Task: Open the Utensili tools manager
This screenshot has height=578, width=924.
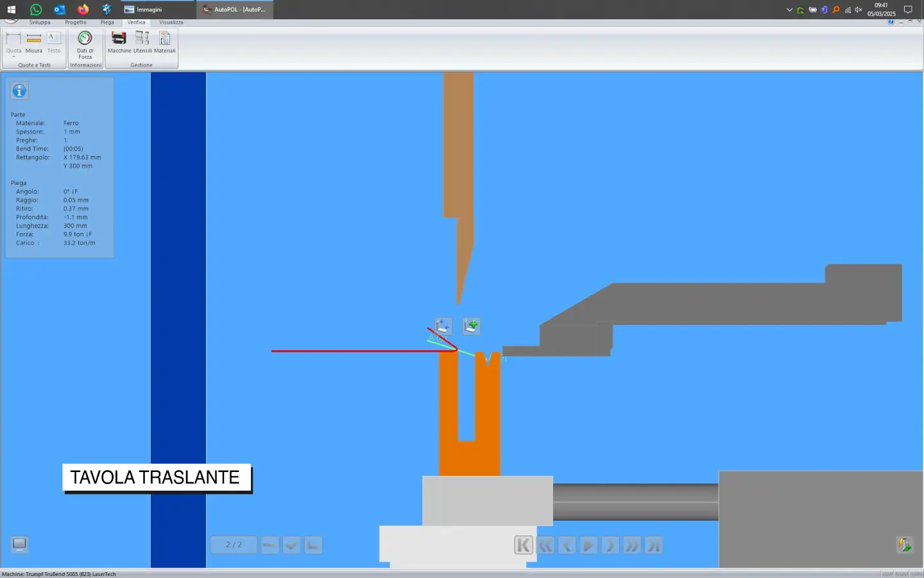Action: pyautogui.click(x=142, y=42)
